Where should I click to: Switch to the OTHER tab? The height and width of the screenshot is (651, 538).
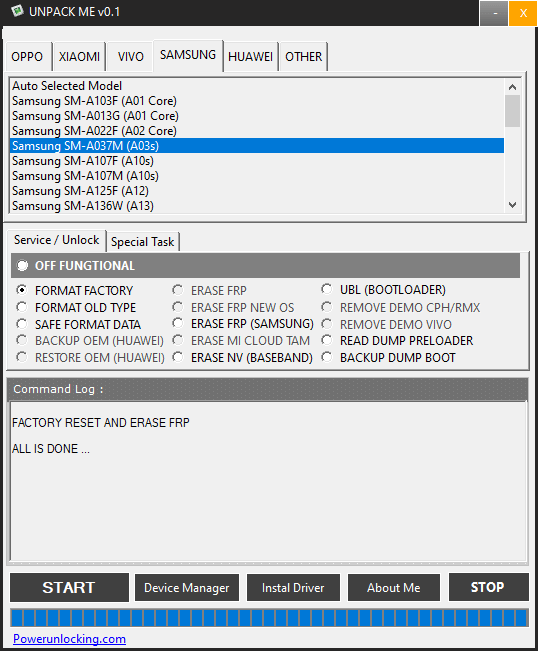click(303, 56)
